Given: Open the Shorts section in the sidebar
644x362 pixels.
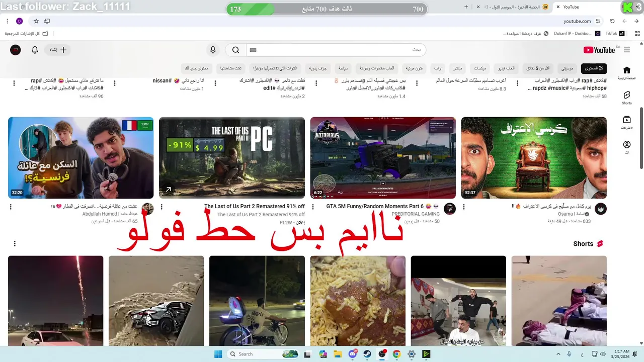Looking at the screenshot, I should tap(626, 98).
